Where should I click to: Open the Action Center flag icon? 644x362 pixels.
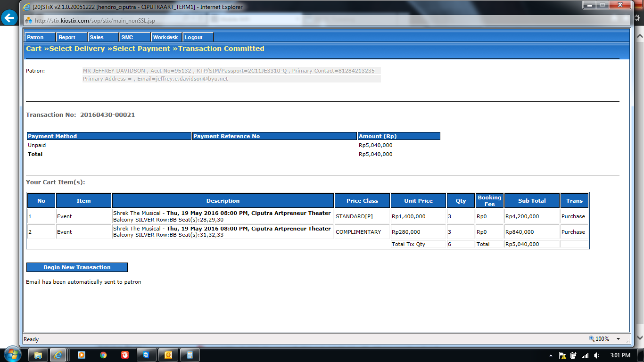[x=562, y=355]
